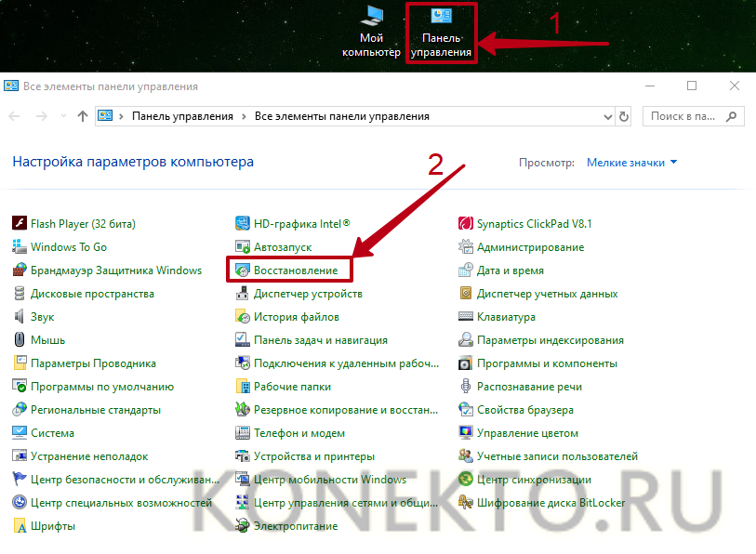Screen dimensions: 756x554
Task: Expand the address bar history dropdown
Action: (606, 116)
